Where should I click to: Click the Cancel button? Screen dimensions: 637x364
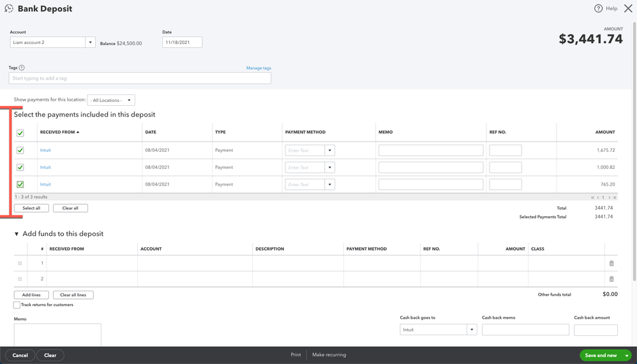[x=20, y=355]
